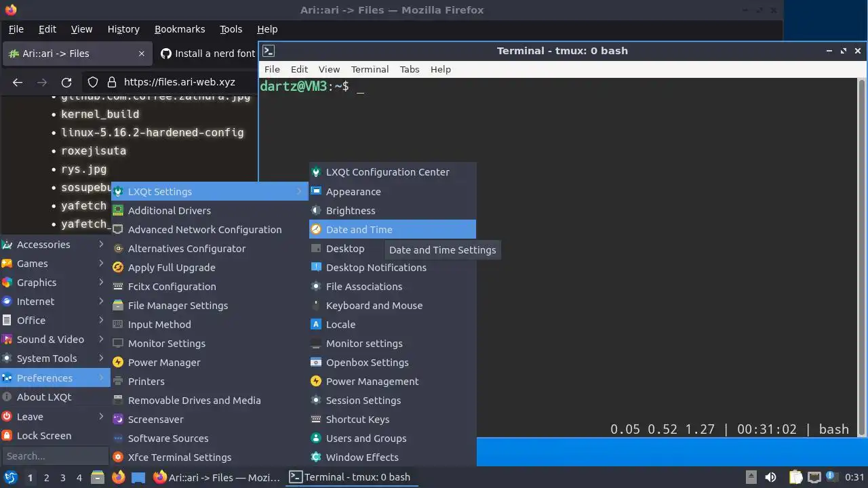Expand the Leave submenu arrow

[x=101, y=416]
